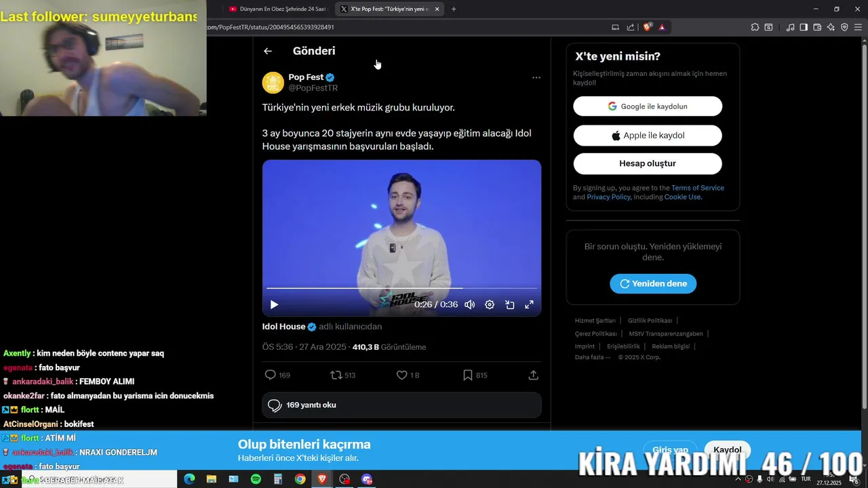The width and height of the screenshot is (868, 488).
Task: Click the 'Yeniden dene' retry button
Action: point(653,284)
